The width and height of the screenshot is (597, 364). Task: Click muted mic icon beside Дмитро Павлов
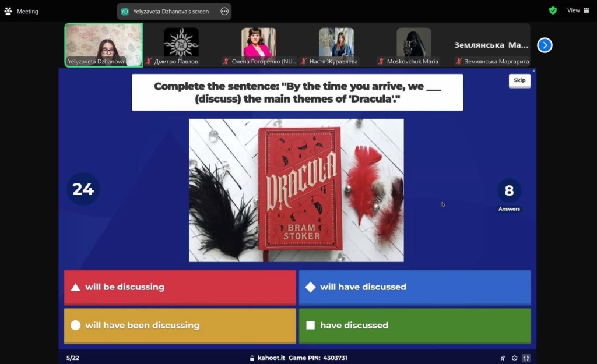(x=149, y=61)
